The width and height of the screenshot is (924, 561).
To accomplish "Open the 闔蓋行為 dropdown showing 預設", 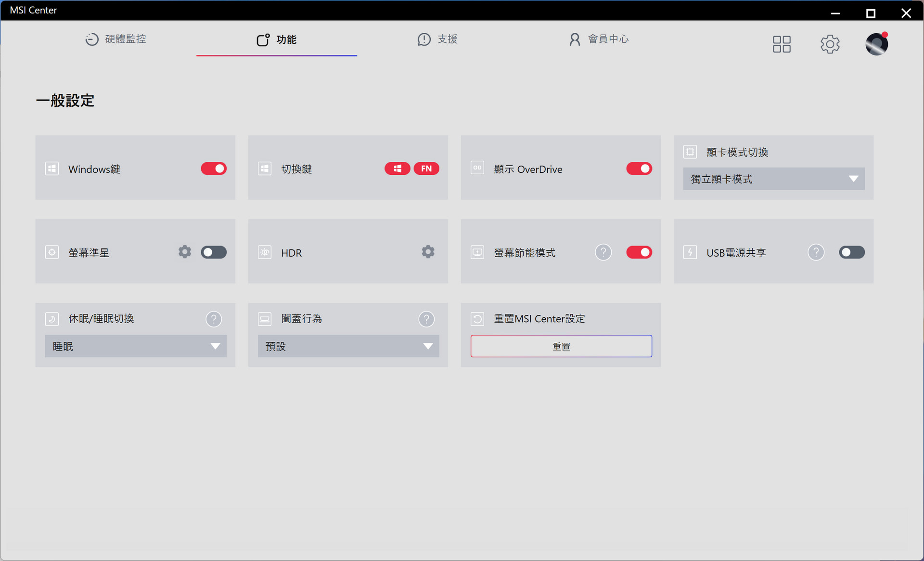I will click(x=348, y=346).
